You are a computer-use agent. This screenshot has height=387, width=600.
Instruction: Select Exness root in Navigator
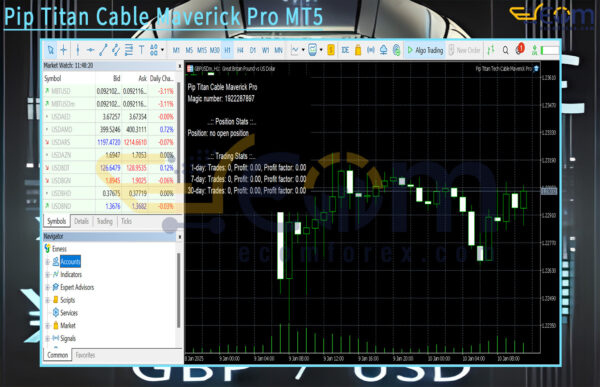point(56,249)
